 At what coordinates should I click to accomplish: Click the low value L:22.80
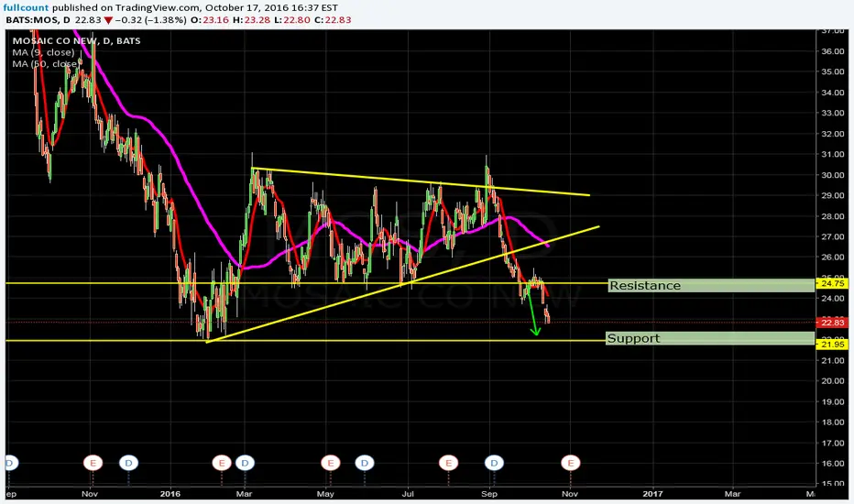[x=290, y=20]
